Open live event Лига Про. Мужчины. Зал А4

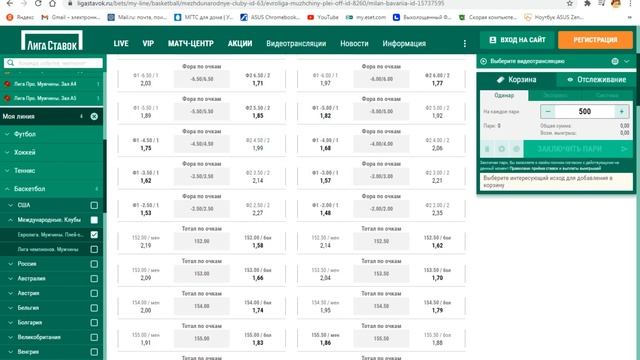[x=52, y=84]
